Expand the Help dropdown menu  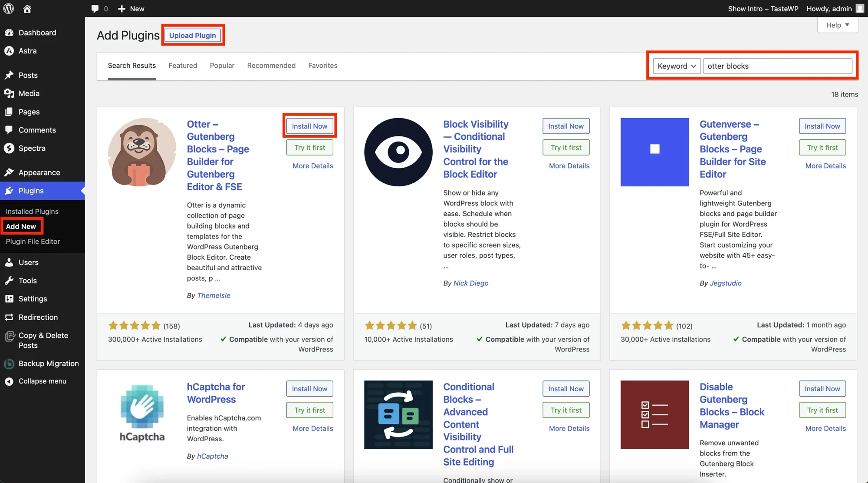pos(838,24)
